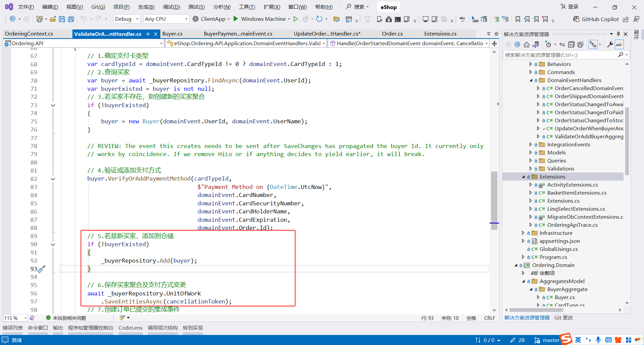Open Solution Explorer properties wrench icon

pos(610,44)
